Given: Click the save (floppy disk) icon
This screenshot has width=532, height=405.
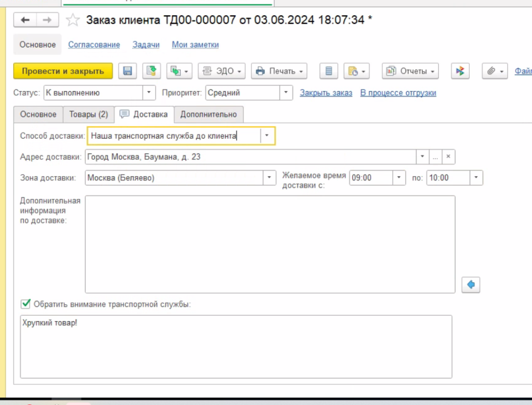Looking at the screenshot, I should (127, 71).
